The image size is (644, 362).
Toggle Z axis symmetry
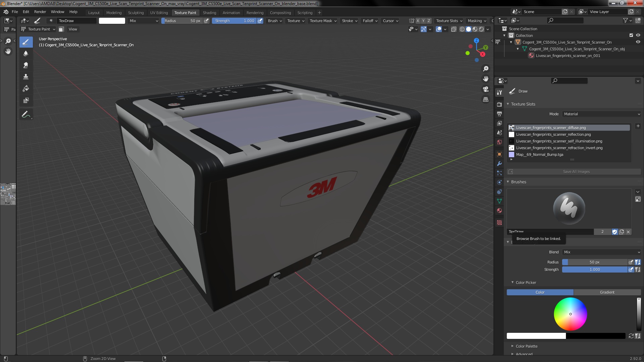point(429,21)
